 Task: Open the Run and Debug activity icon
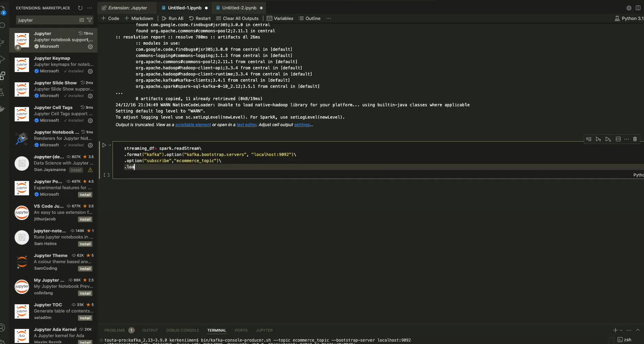pos(3,59)
